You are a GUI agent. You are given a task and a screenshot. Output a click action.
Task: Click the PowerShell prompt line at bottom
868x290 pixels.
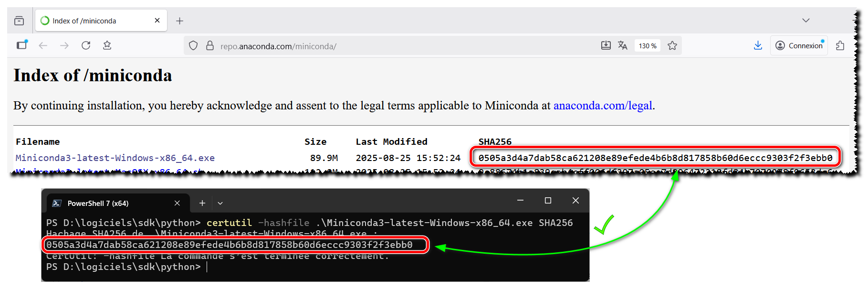[x=126, y=267]
